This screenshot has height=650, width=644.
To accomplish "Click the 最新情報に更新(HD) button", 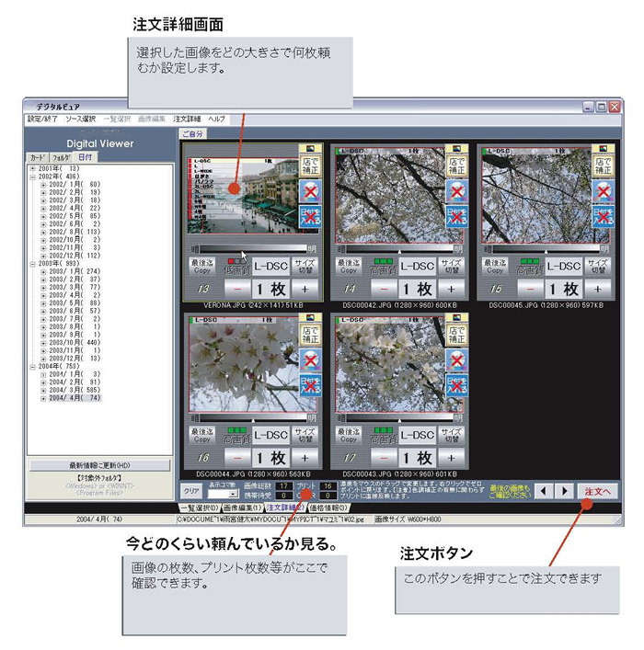I will (99, 465).
